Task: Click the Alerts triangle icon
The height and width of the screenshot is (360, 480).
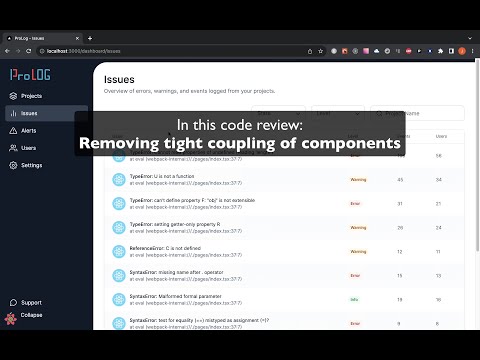Action: (13, 131)
